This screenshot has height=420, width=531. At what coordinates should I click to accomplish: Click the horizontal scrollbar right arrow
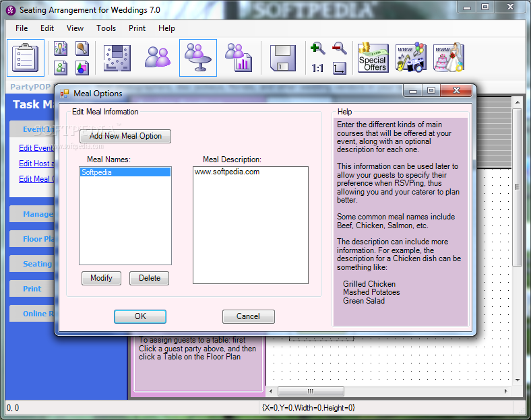(x=506, y=391)
